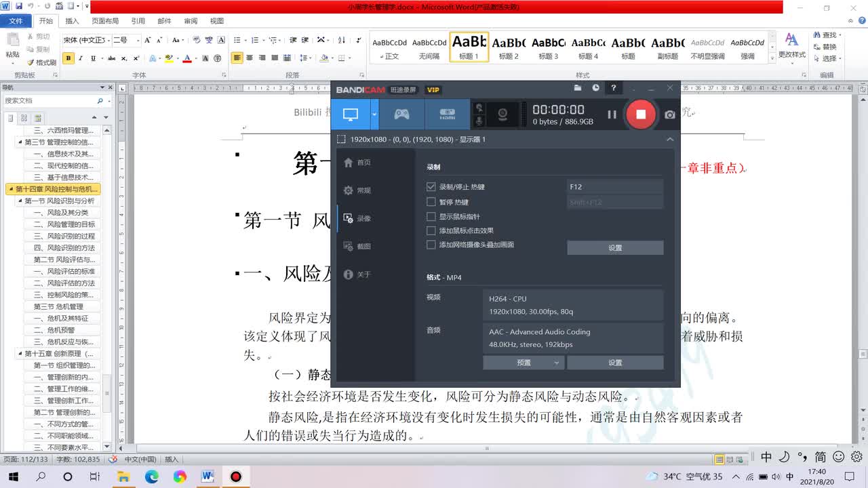Screen dimensions: 868x488
Task: Toggle Bandicam webcam overlay icon
Action: (503, 114)
